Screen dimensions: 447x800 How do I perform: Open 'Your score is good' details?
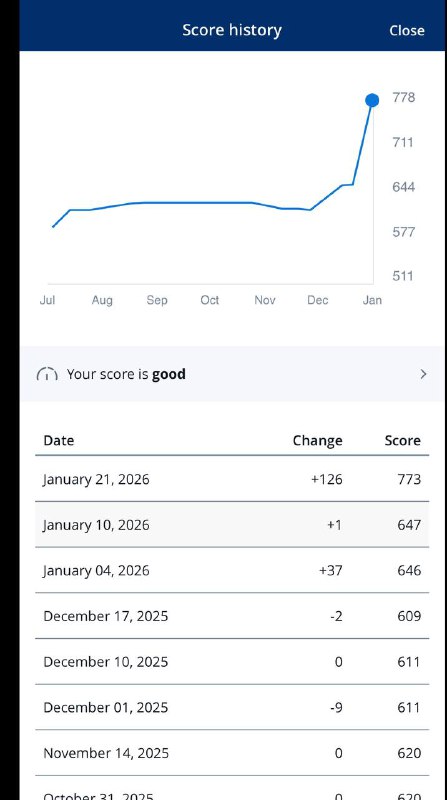click(232, 374)
